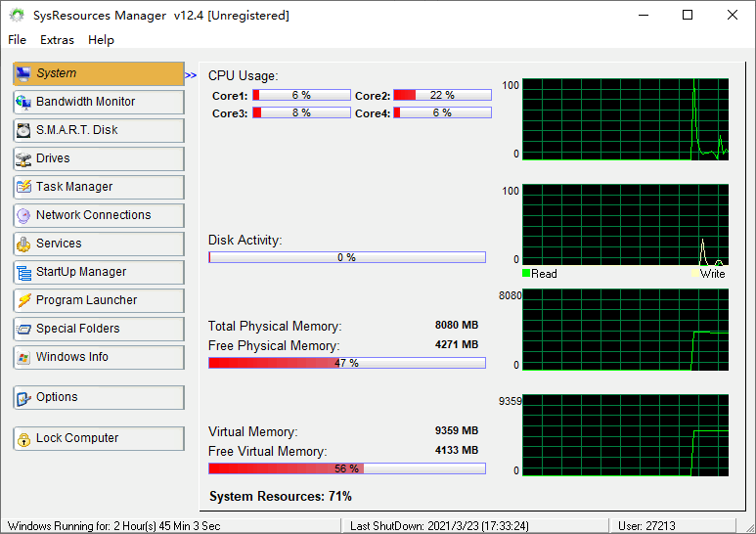
Task: Click the CPU usage history graph
Action: tap(626, 119)
